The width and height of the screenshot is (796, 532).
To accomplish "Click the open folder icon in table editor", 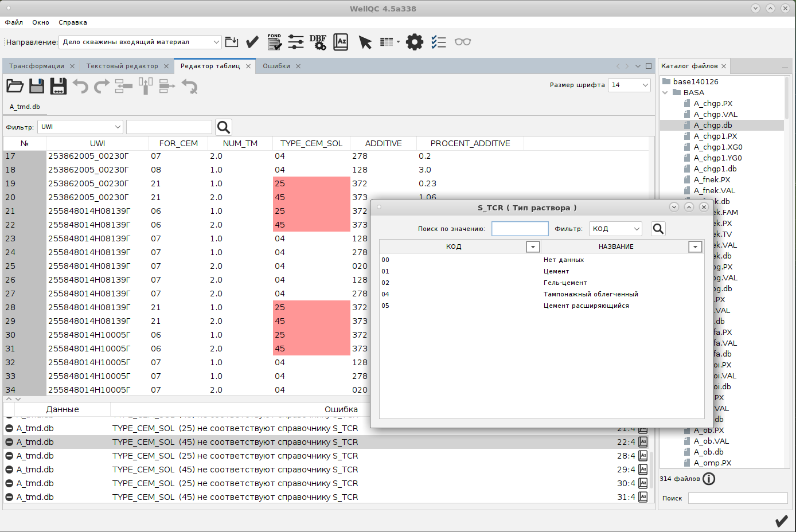I will point(15,87).
